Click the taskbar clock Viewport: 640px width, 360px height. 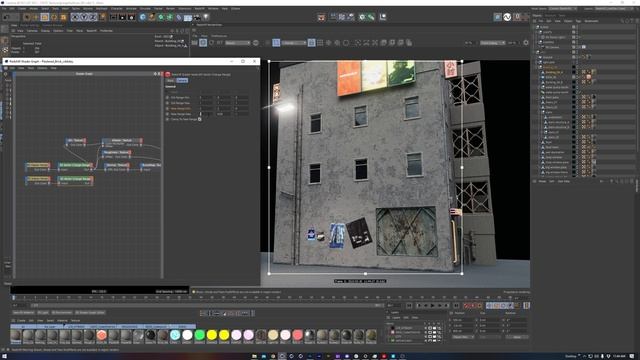click(x=619, y=356)
